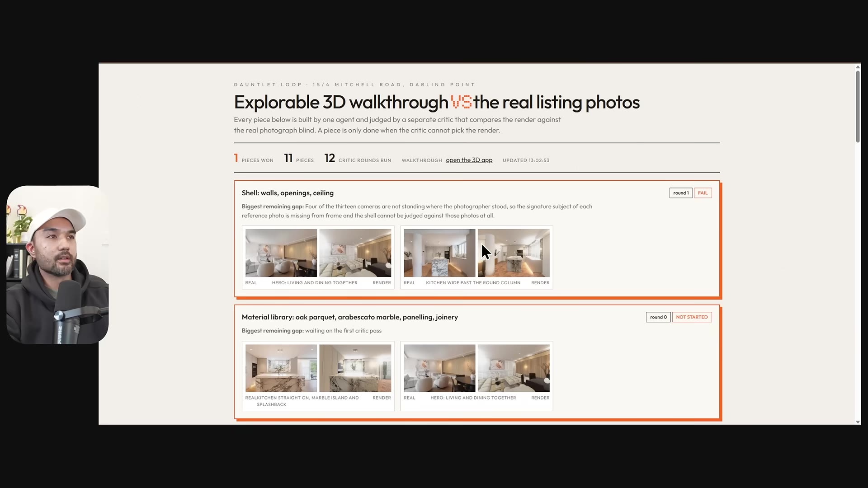Click the presenter webcam overlay
Screen dimensions: 868x488
click(x=57, y=265)
